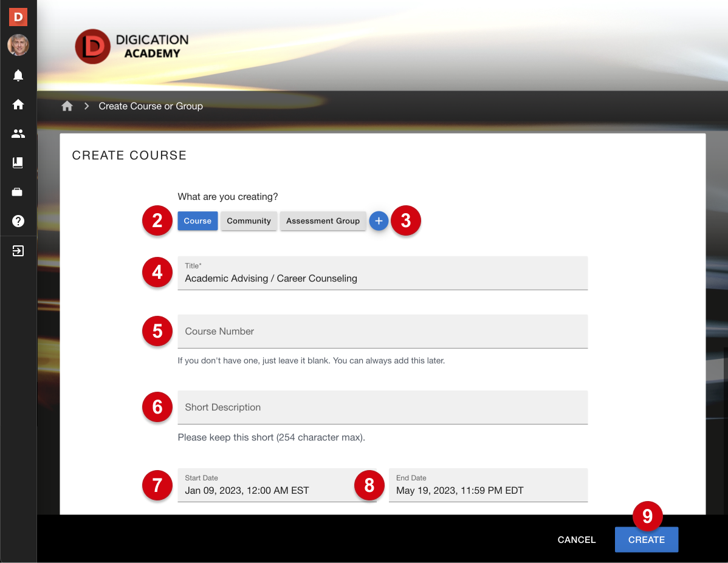Click the breadcrumb home icon
Image resolution: width=728 pixels, height=563 pixels.
point(67,106)
